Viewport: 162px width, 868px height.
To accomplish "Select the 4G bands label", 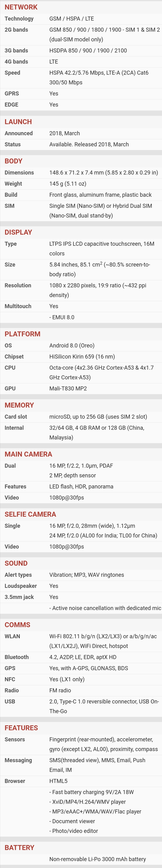I will (x=16, y=62).
